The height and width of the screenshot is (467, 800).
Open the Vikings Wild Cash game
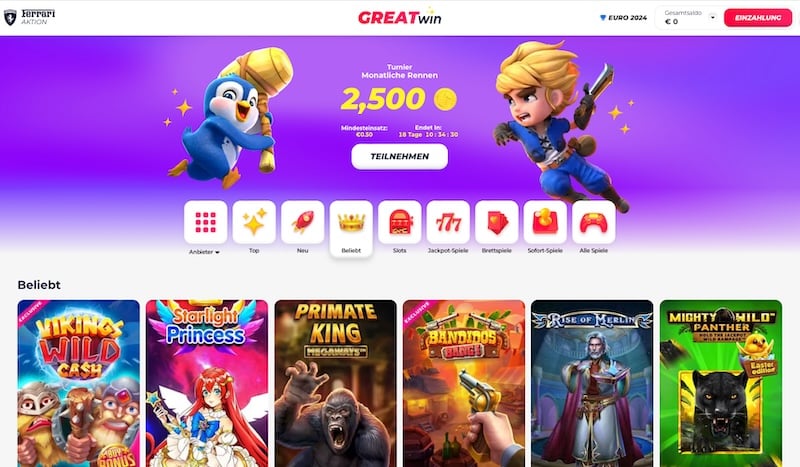click(79, 383)
